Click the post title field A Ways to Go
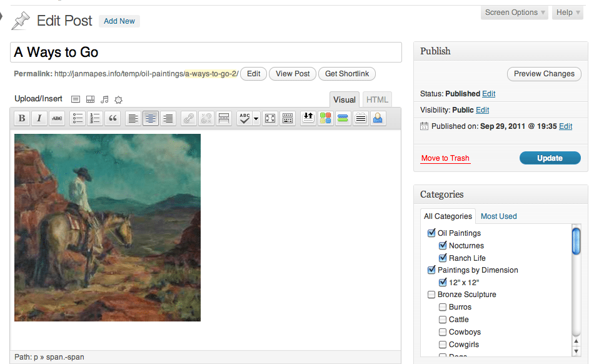Viewport: 589px width, 364px height. point(206,52)
